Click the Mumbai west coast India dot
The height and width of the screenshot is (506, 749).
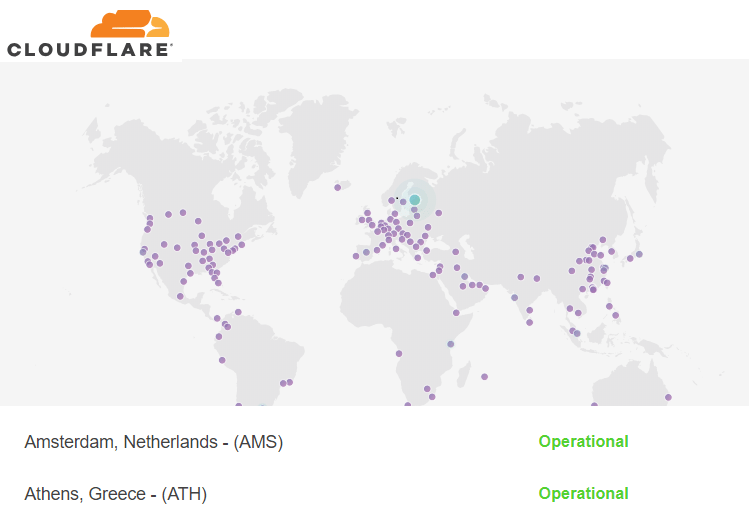pyautogui.click(x=514, y=297)
